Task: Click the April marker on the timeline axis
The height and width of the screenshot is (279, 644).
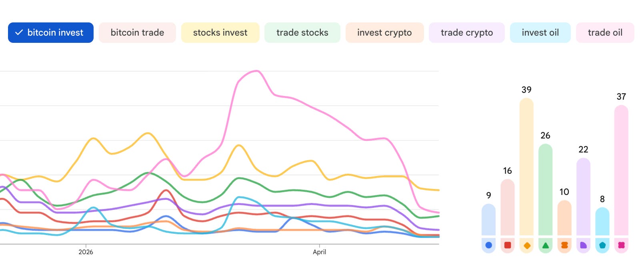Action: click(x=319, y=252)
